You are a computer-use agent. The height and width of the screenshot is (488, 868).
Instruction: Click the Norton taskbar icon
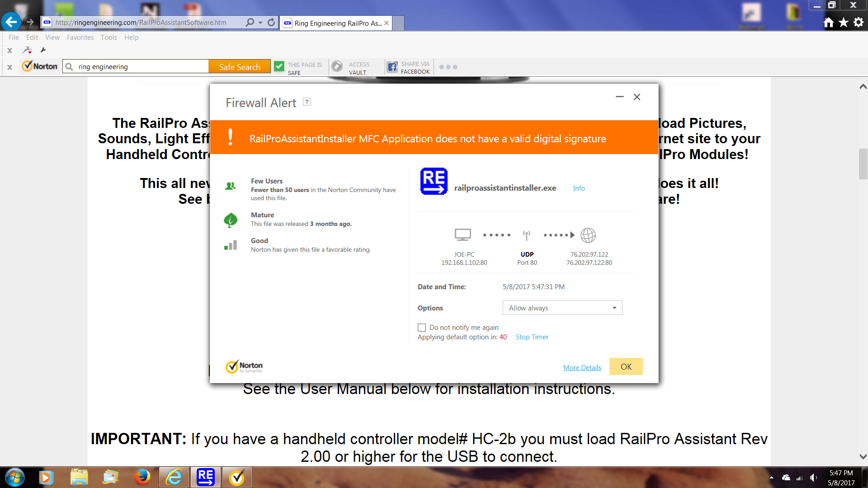point(237,477)
